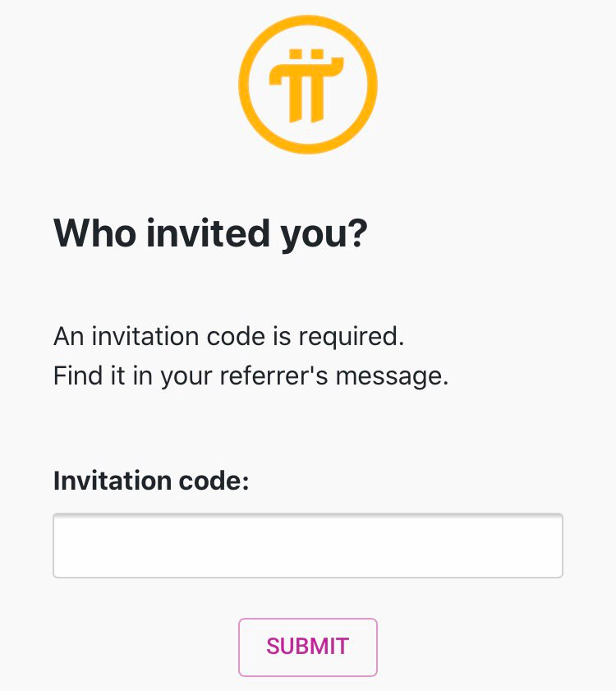Click the right end of the invitation input

[x=554, y=546]
